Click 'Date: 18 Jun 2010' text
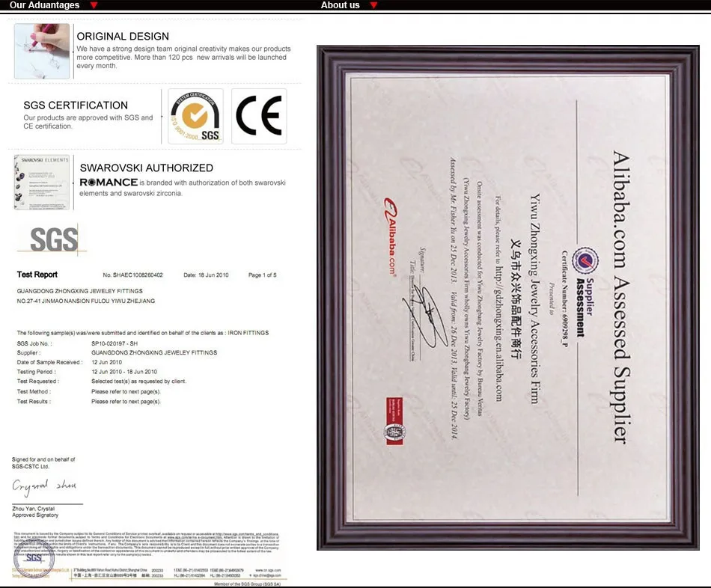This screenshot has width=711, height=588. 206,275
